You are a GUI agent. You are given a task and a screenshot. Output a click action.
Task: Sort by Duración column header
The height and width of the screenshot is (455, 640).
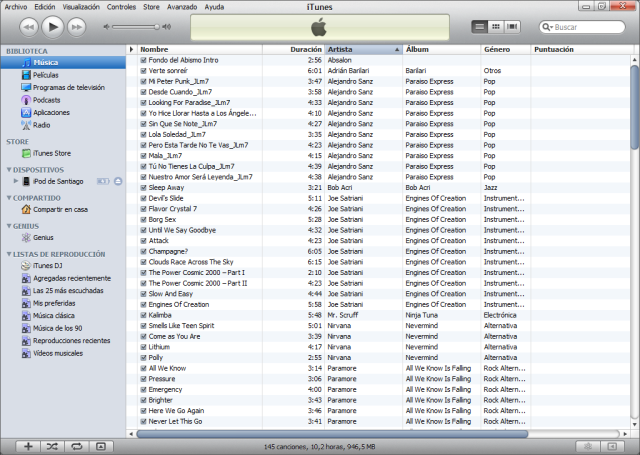coord(293,49)
